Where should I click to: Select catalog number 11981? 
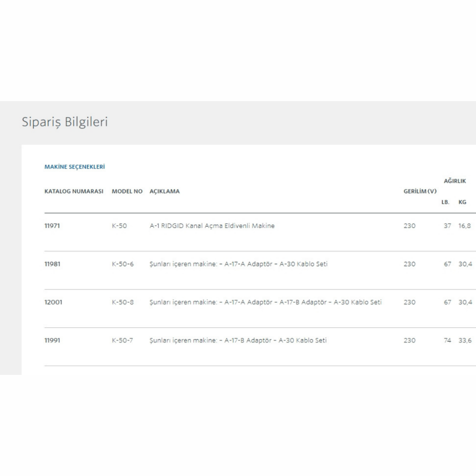(52, 264)
